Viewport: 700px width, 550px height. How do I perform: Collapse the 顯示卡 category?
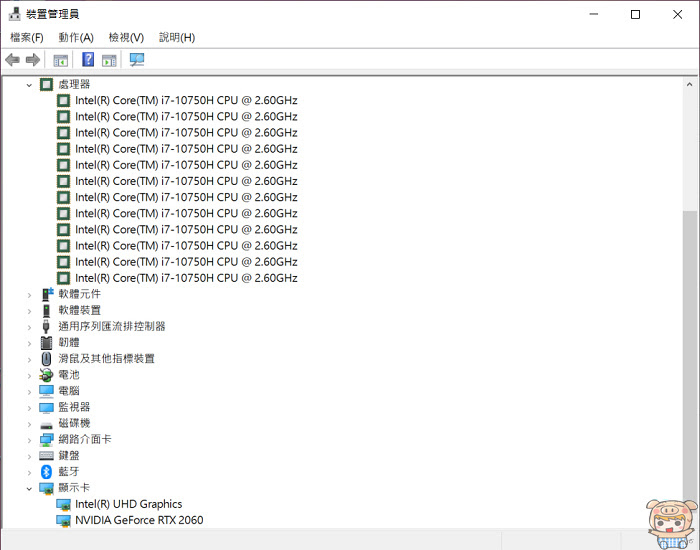coord(29,488)
